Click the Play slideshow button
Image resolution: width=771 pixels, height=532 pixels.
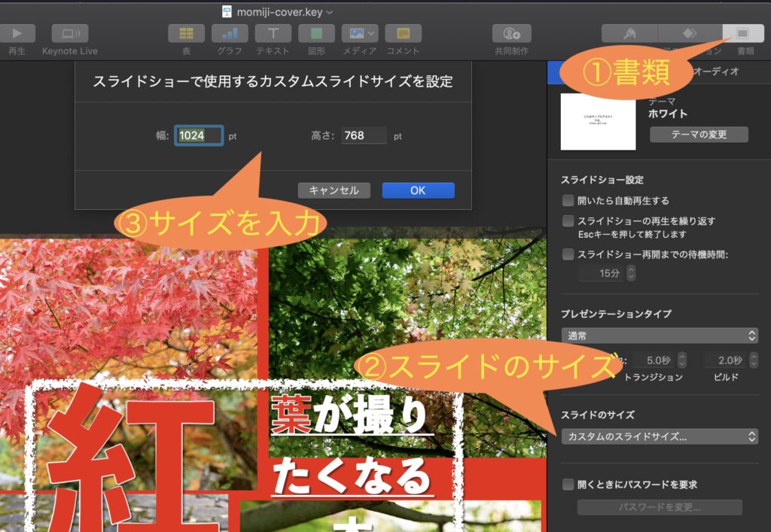[x=17, y=33]
